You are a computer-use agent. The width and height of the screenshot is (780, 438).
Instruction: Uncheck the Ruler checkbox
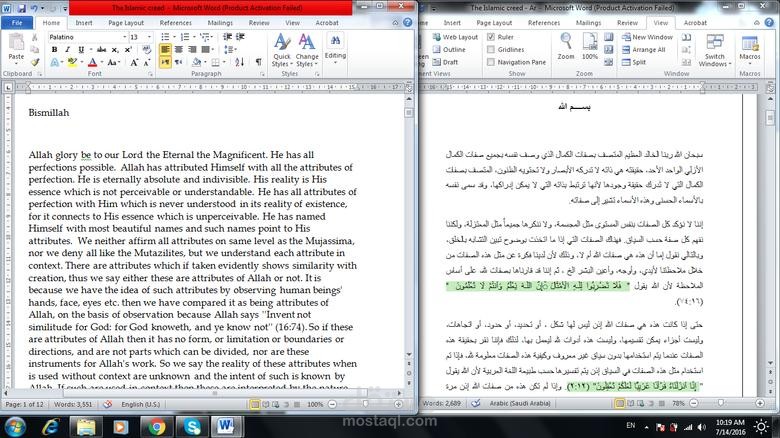pos(491,37)
